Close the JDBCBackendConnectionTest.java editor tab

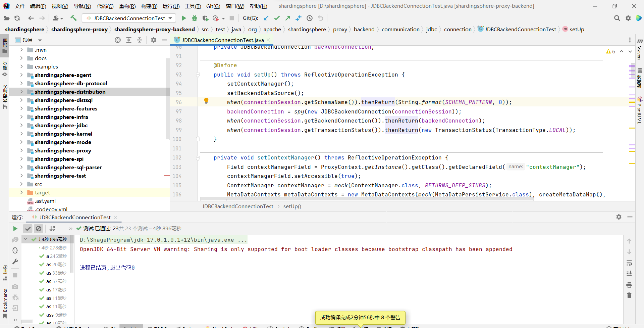tap(268, 40)
